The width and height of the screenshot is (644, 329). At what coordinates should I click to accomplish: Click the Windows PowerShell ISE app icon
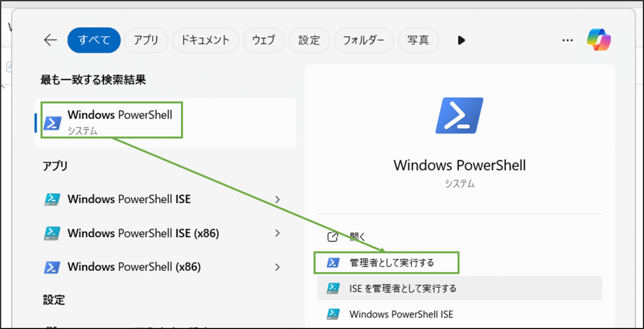52,200
